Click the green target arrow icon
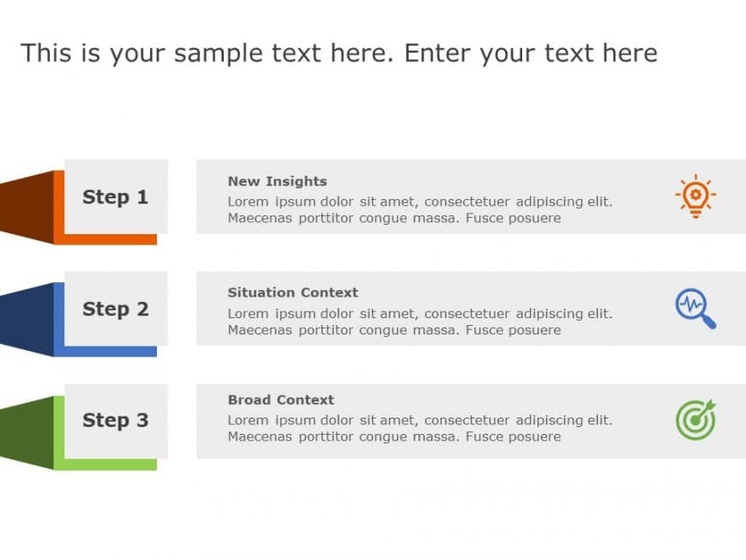Screen dimensions: 746x560 (x=695, y=419)
